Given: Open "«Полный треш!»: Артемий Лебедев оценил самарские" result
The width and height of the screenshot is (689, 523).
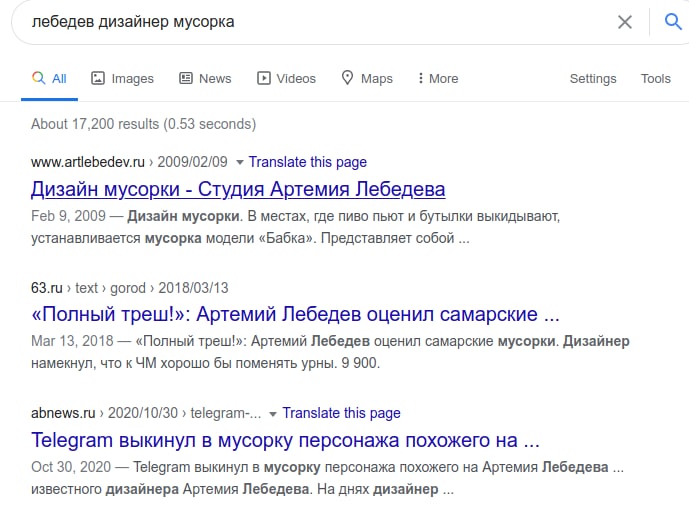Looking at the screenshot, I should (295, 314).
